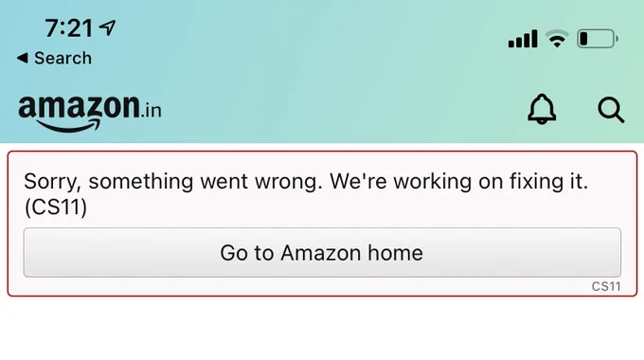Click the ".in" suffix of the logo
The width and height of the screenshot is (644, 360).
point(152,110)
